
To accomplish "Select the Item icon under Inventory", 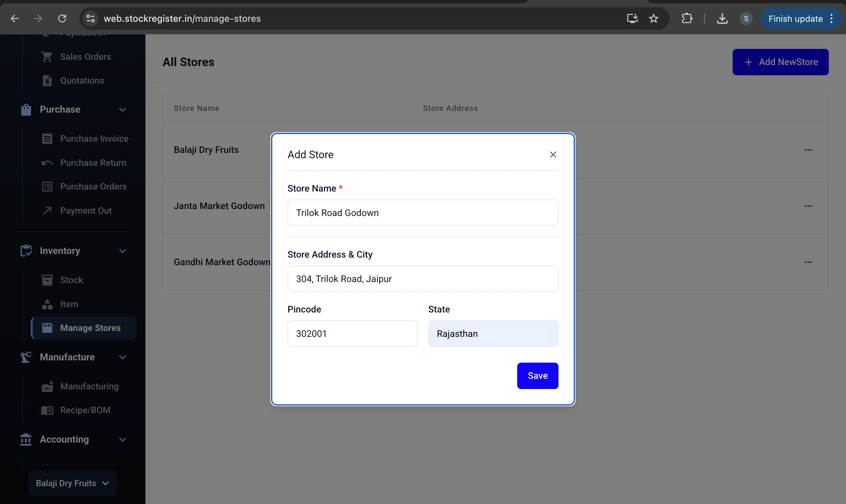I will (x=47, y=304).
